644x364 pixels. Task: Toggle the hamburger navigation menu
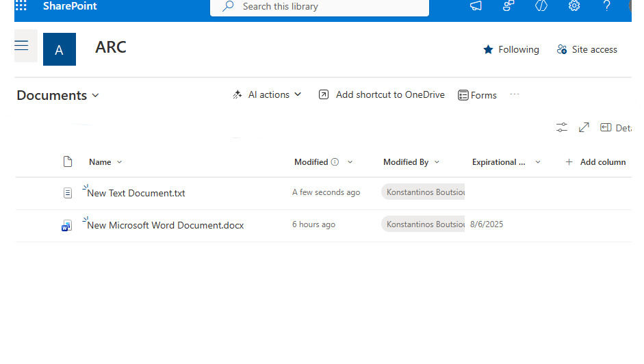(21, 46)
